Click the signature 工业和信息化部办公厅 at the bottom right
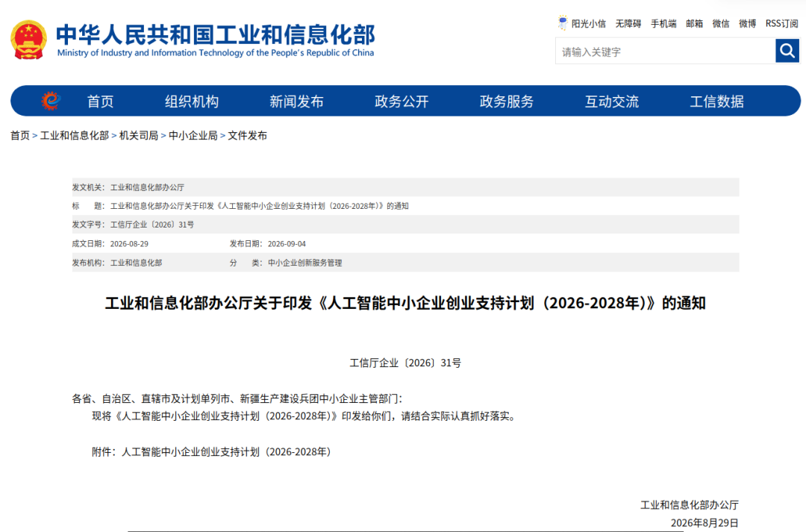This screenshot has height=532, width=806. (x=690, y=504)
